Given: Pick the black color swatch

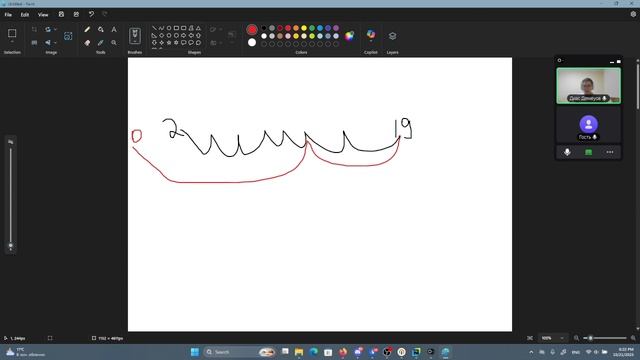Looking at the screenshot, I should [x=264, y=28].
